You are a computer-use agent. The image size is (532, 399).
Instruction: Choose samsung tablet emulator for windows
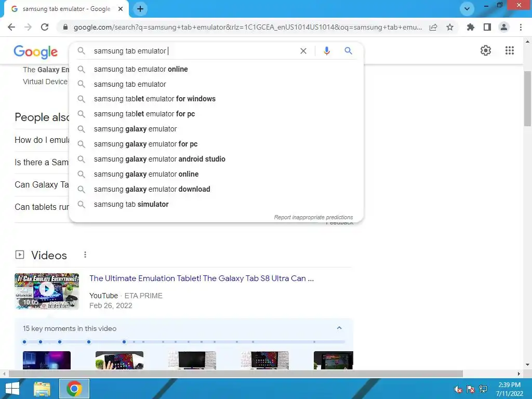coord(216,99)
